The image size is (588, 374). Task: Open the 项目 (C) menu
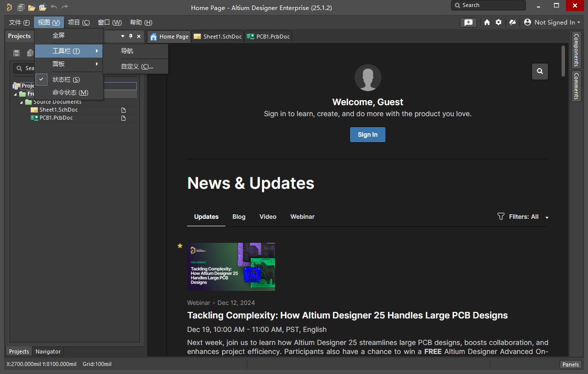[x=79, y=23]
